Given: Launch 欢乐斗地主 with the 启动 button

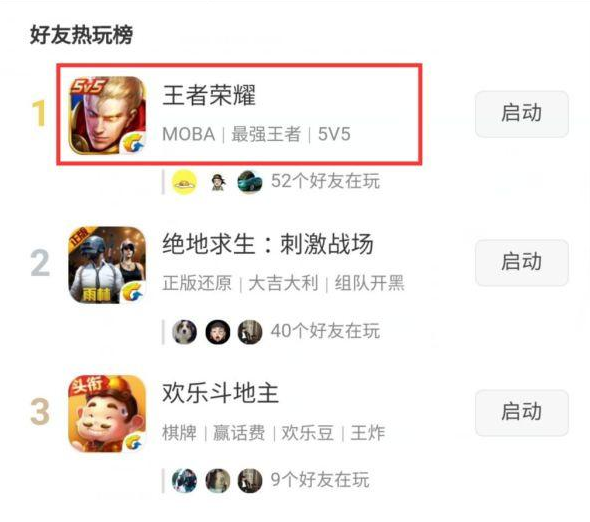Looking at the screenshot, I should click(x=522, y=412).
